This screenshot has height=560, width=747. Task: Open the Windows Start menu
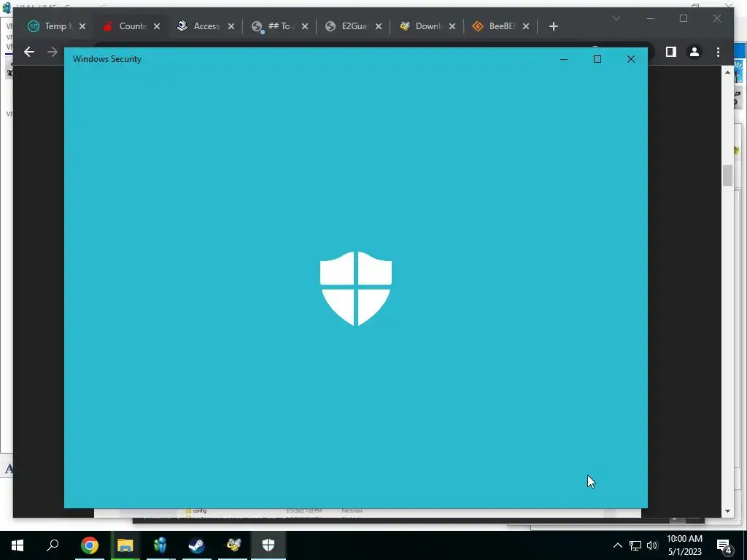click(18, 545)
